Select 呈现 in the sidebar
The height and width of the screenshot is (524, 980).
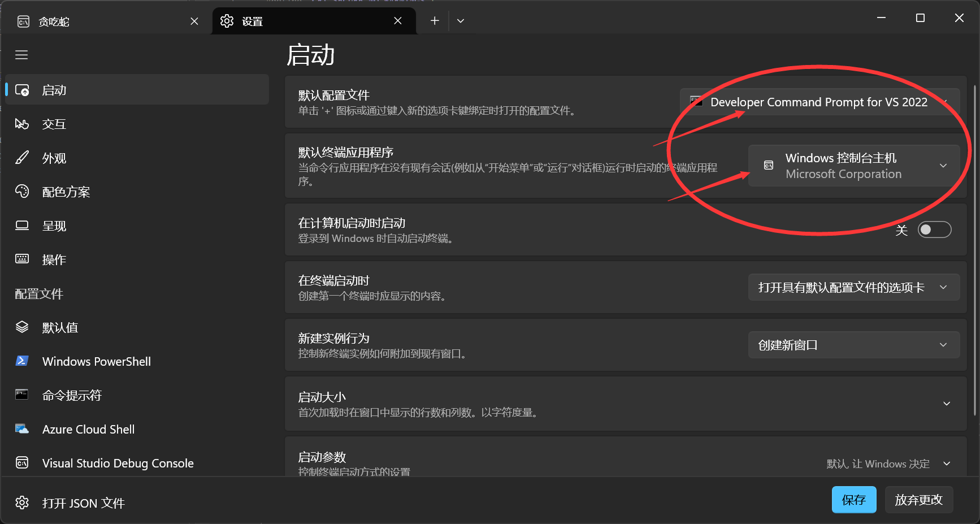click(137, 226)
